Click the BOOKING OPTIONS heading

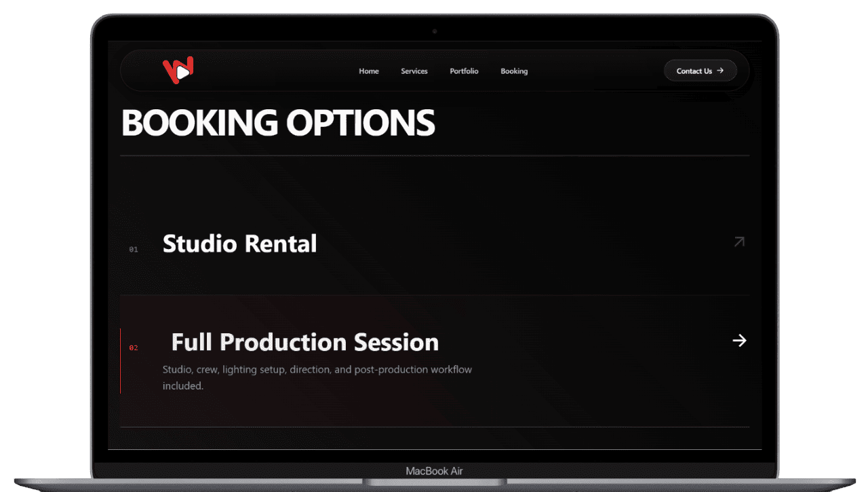(x=278, y=123)
